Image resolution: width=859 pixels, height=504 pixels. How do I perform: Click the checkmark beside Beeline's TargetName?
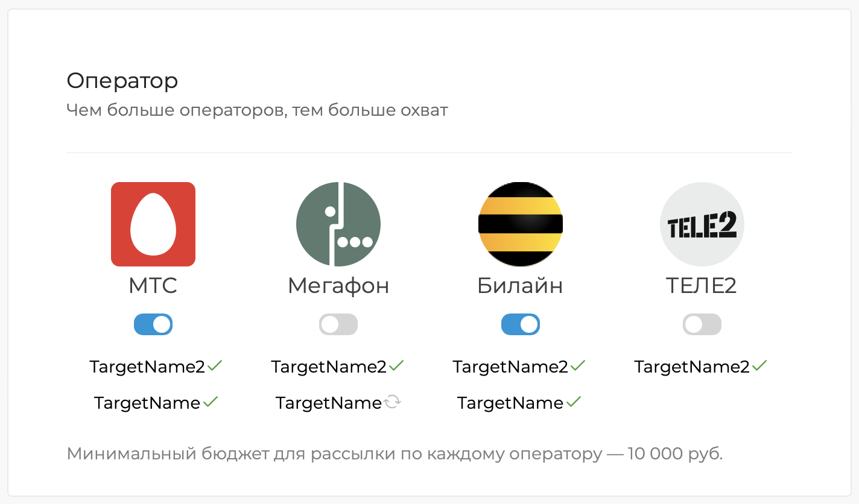pyautogui.click(x=573, y=402)
